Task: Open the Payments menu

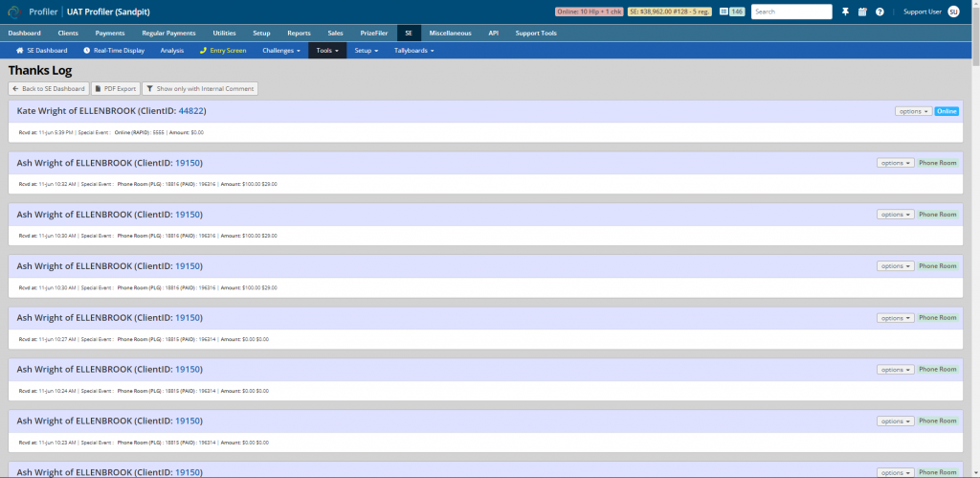Action: (110, 34)
